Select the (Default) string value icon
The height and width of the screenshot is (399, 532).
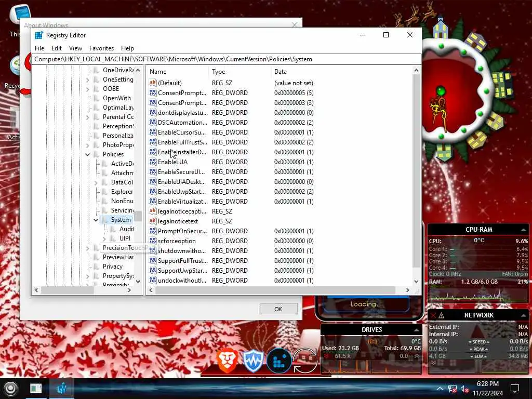(x=153, y=83)
